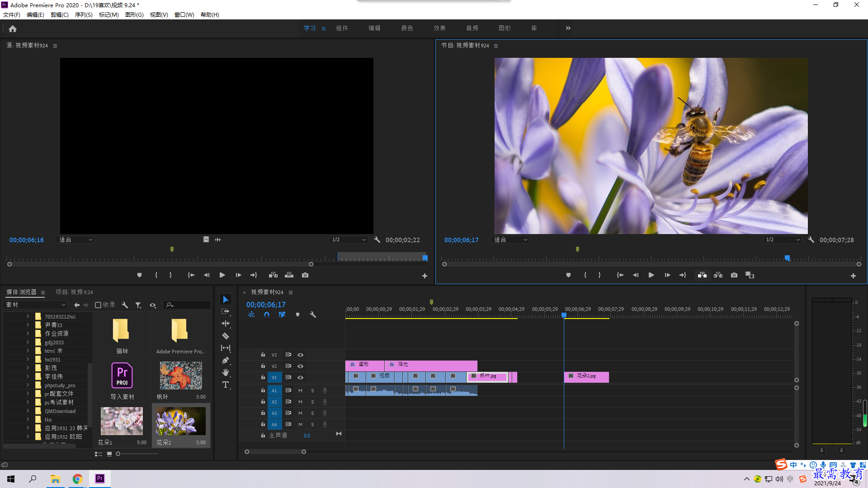This screenshot has width=868, height=488.
Task: Toggle A3 track targeting
Action: point(274,413)
